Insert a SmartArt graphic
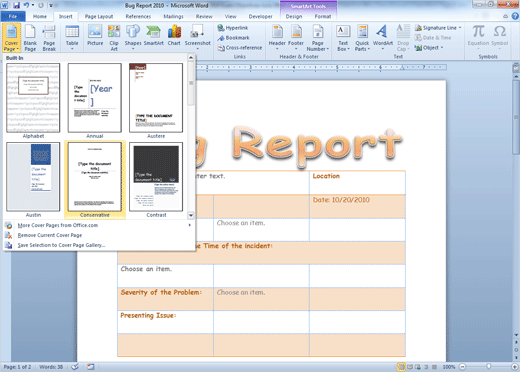Viewport: 520px width, 372px height. click(x=153, y=36)
